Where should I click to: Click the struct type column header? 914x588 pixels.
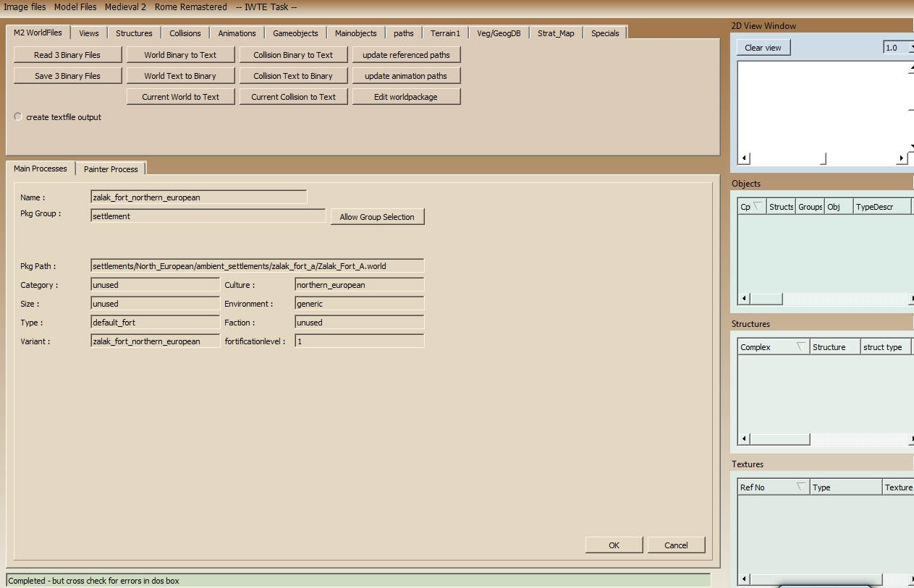coord(886,347)
